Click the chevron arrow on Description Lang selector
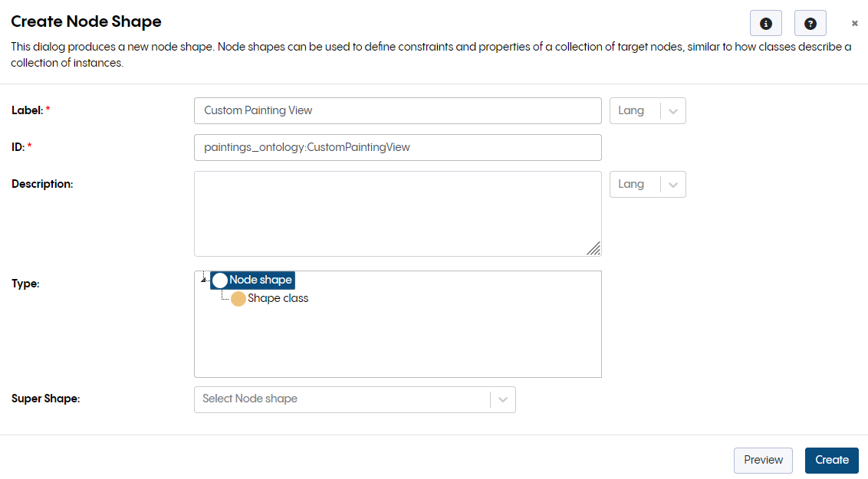Screen dimensions: 868x479 pos(672,184)
